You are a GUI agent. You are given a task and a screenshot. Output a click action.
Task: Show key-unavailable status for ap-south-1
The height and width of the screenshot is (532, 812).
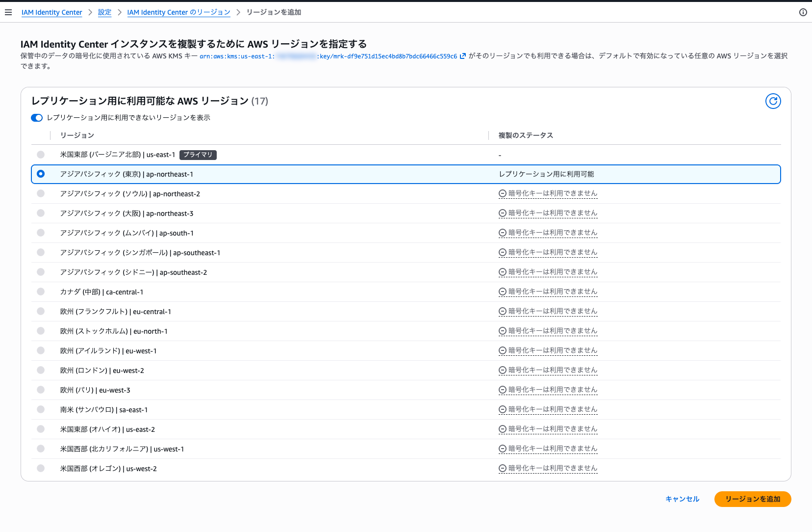tap(548, 233)
